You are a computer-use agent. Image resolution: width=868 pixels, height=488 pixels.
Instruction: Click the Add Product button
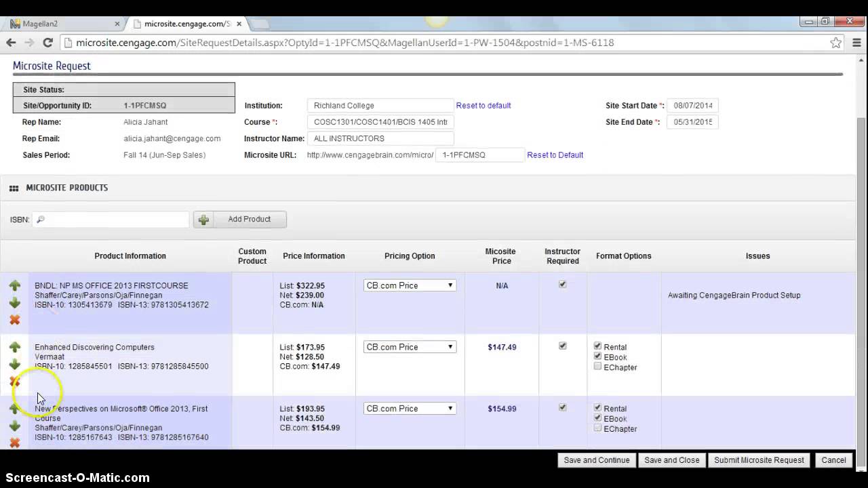click(240, 220)
